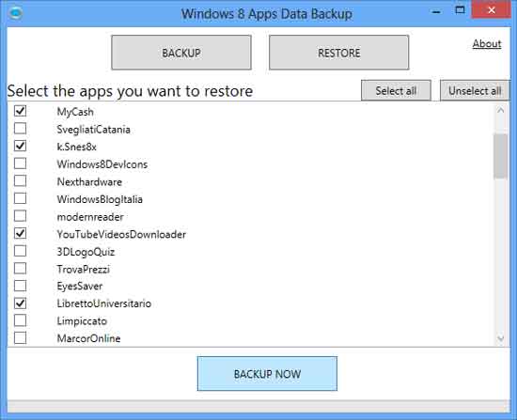This screenshot has height=420, width=517.
Task: Select the YouTubeVideosDownloader label text
Action: coord(121,234)
